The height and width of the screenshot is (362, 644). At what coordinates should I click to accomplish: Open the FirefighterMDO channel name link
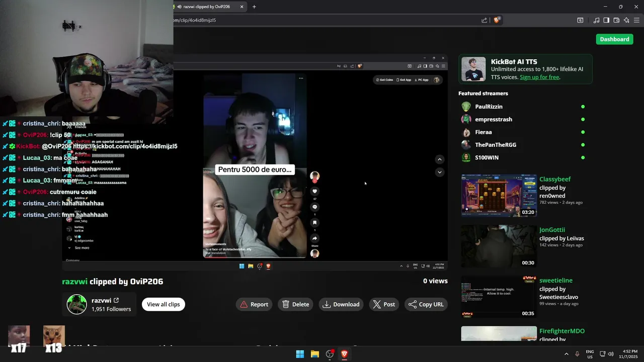562,331
